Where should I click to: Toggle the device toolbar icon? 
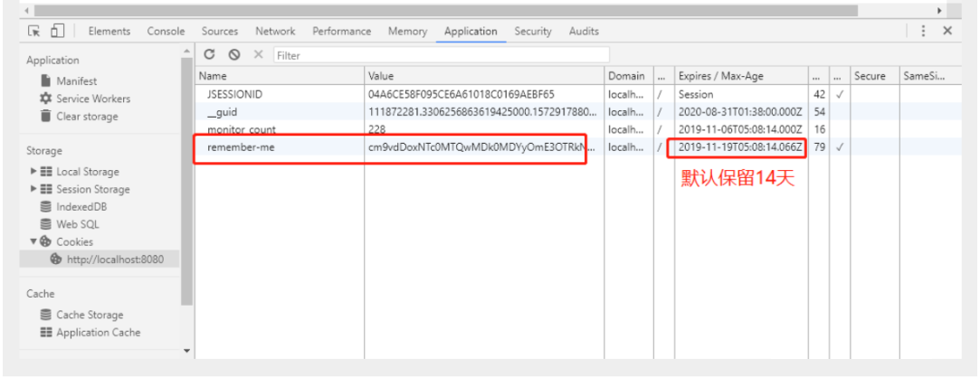[x=57, y=31]
